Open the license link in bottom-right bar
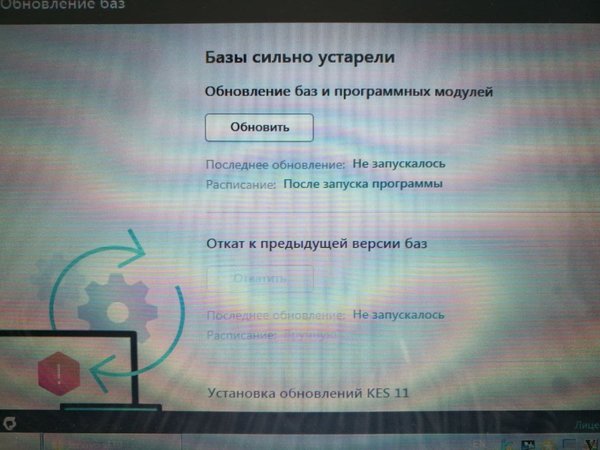This screenshot has width=600, height=450. pyautogui.click(x=587, y=425)
